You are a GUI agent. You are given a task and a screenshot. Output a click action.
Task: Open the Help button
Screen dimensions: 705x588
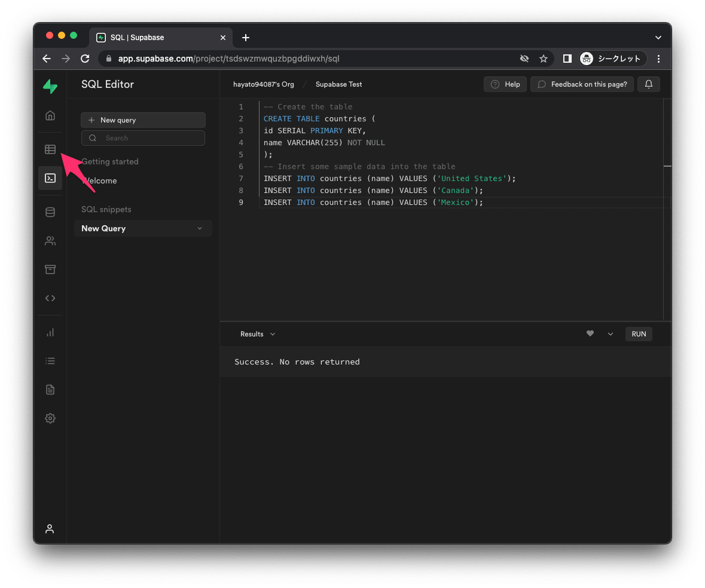505,84
